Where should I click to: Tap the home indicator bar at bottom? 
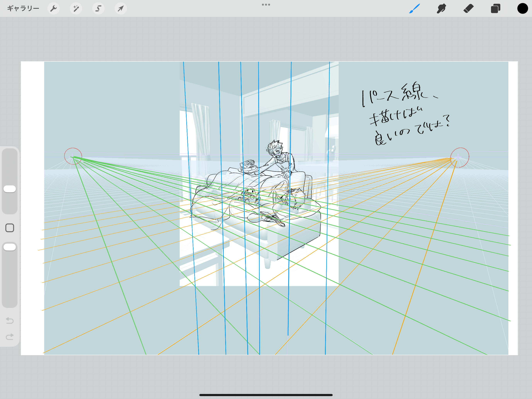266,395
